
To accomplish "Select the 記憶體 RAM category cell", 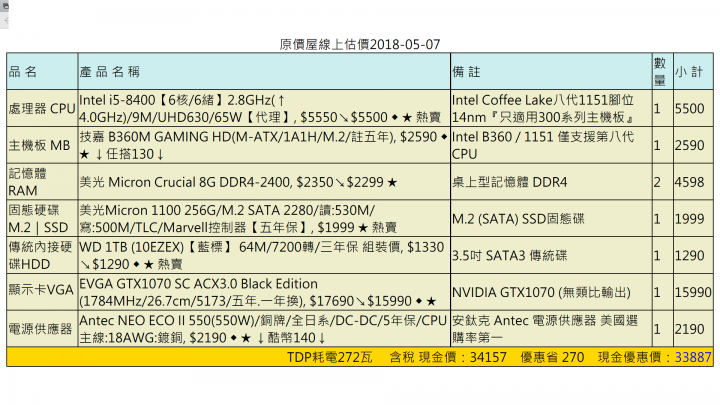I will [42, 182].
